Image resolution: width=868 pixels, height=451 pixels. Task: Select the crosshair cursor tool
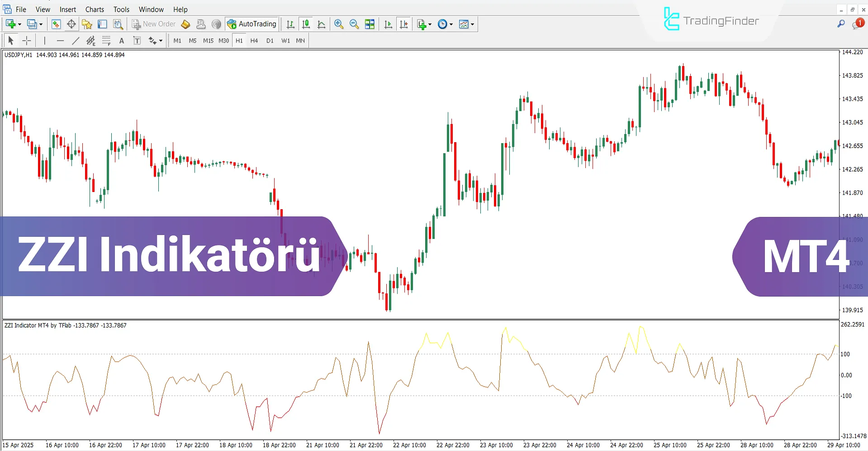[27, 40]
